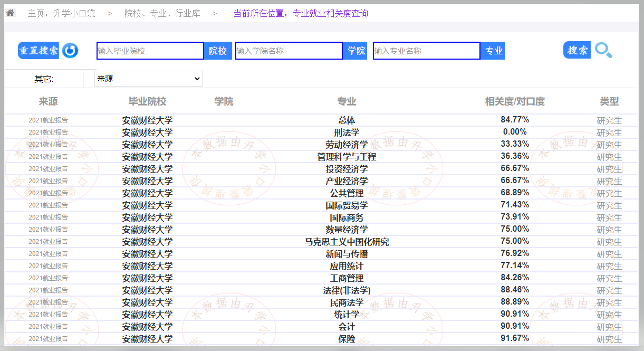Click the blue 学院 label button

tap(356, 51)
